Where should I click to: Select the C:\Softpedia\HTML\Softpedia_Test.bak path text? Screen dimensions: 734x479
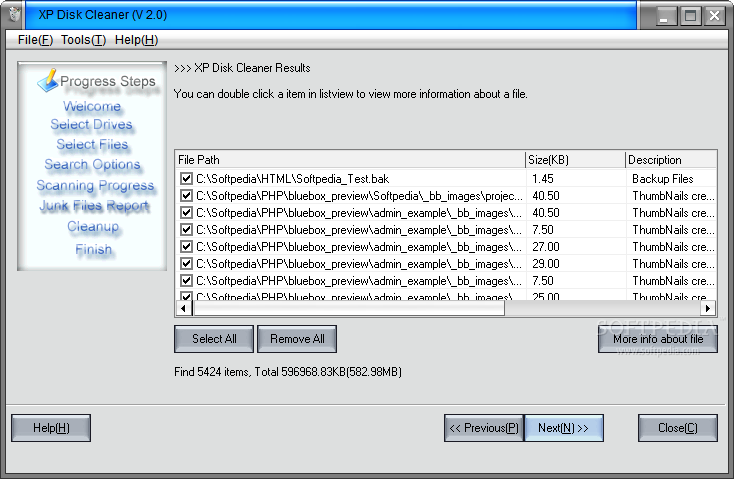293,179
